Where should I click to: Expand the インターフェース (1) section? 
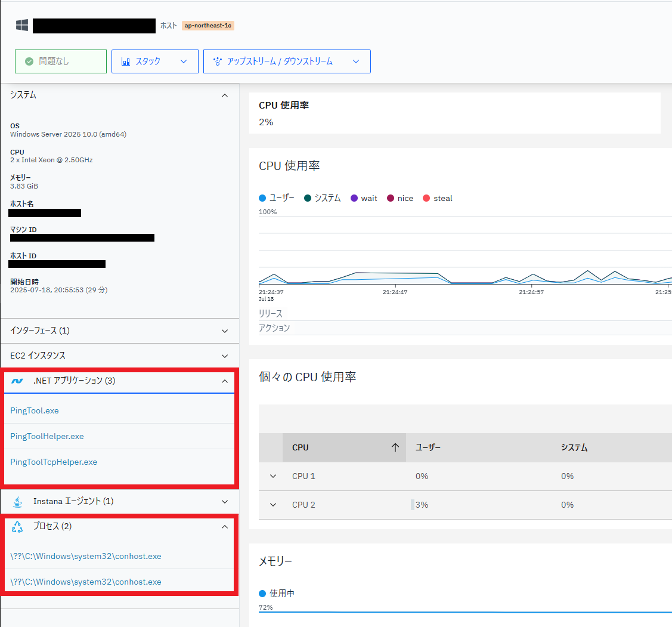pyautogui.click(x=225, y=331)
